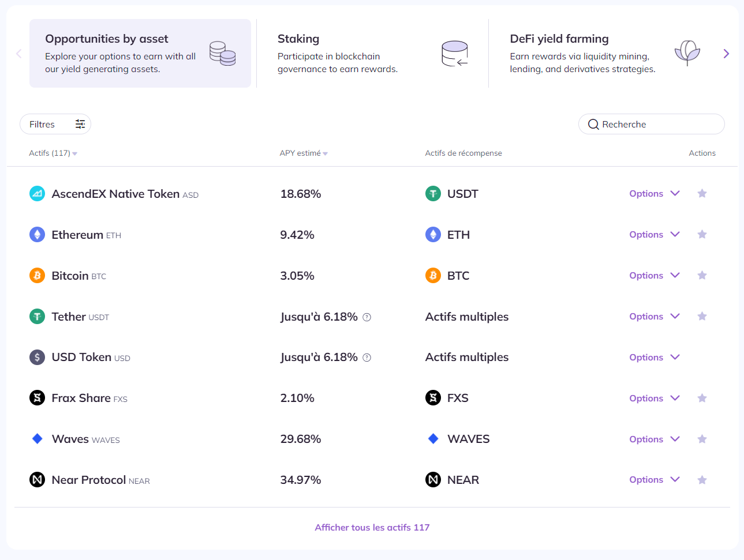This screenshot has width=744, height=560.
Task: Click the Waves WAVES asset name
Action: pos(86,439)
